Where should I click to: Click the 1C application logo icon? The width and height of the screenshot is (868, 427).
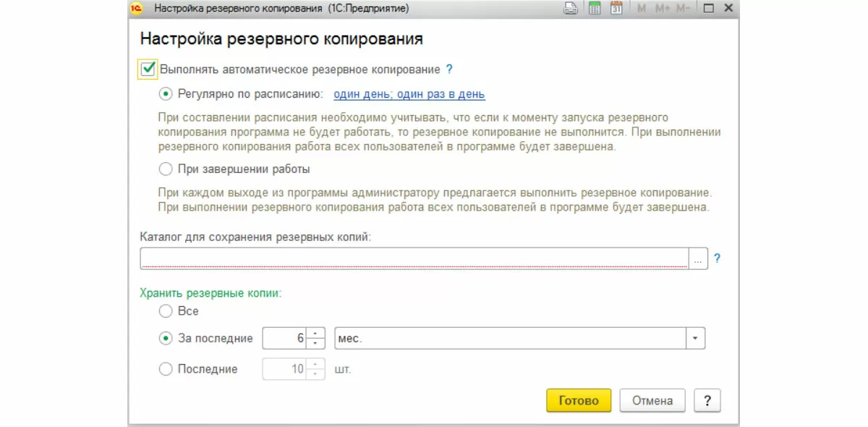(138, 9)
